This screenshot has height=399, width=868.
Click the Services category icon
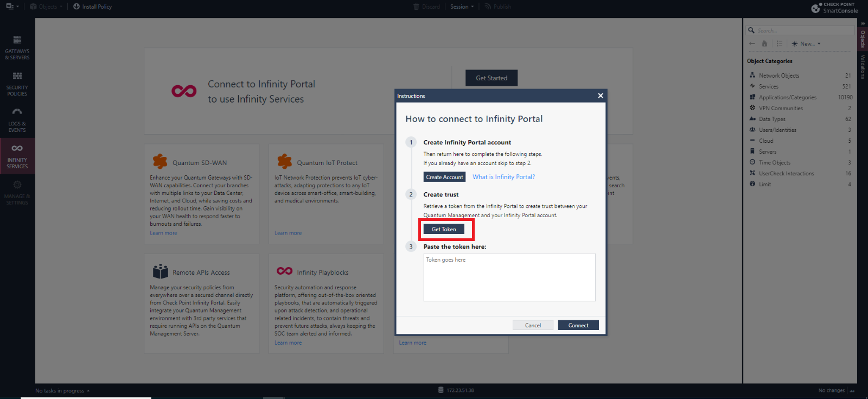pyautogui.click(x=752, y=86)
